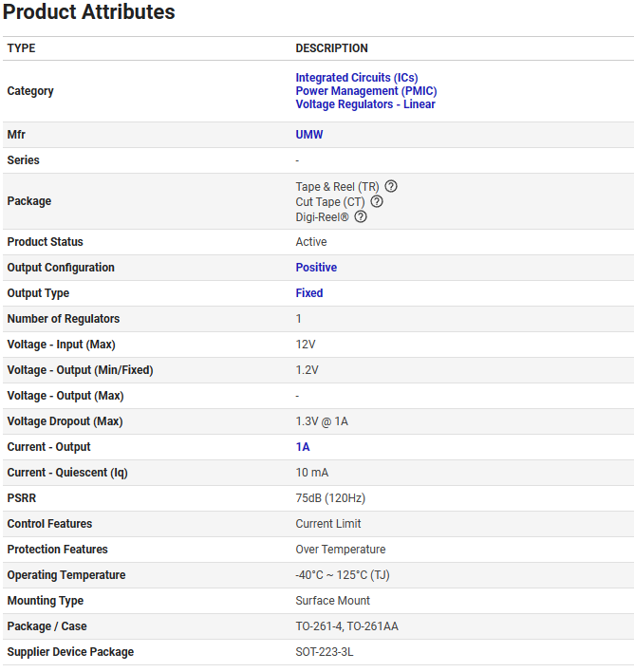
Task: Open the Integrated Circuits (ICs) category link
Action: [356, 78]
